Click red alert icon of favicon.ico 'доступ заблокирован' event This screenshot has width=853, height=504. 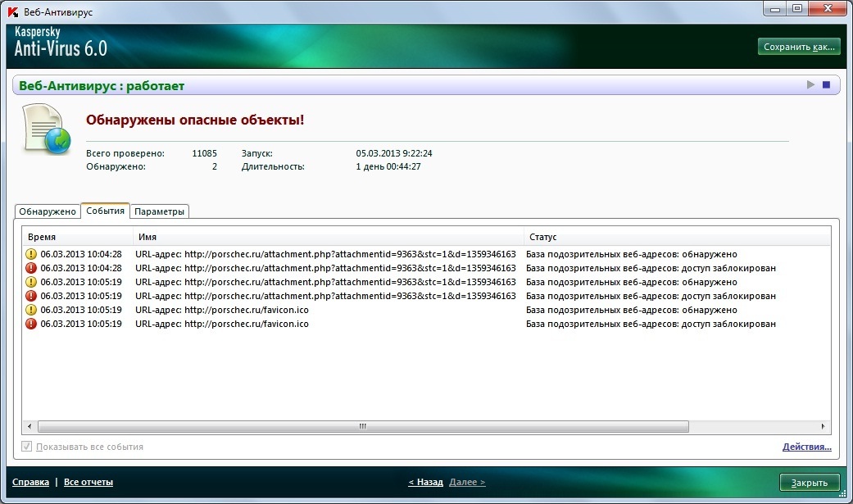[31, 324]
